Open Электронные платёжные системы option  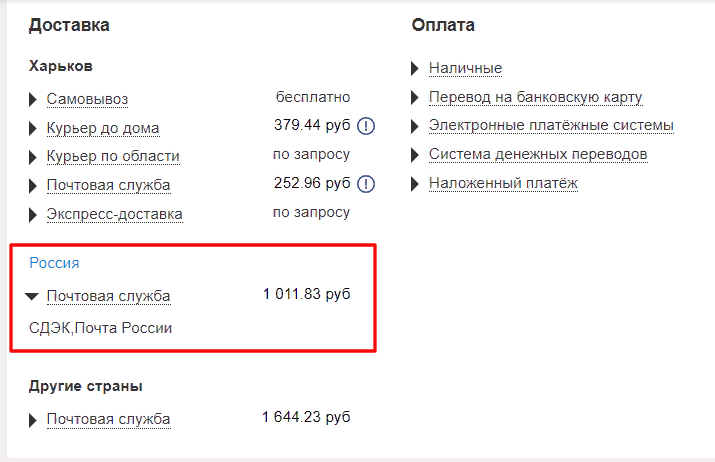(x=551, y=126)
